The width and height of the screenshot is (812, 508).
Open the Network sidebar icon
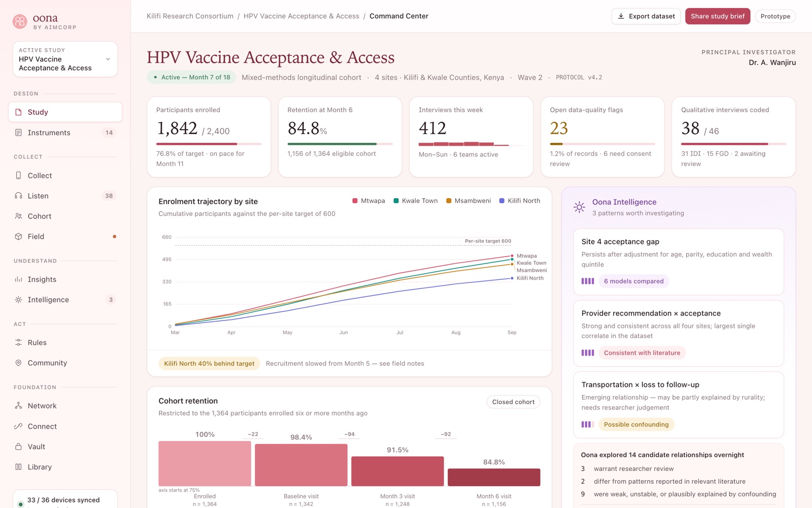pyautogui.click(x=18, y=406)
